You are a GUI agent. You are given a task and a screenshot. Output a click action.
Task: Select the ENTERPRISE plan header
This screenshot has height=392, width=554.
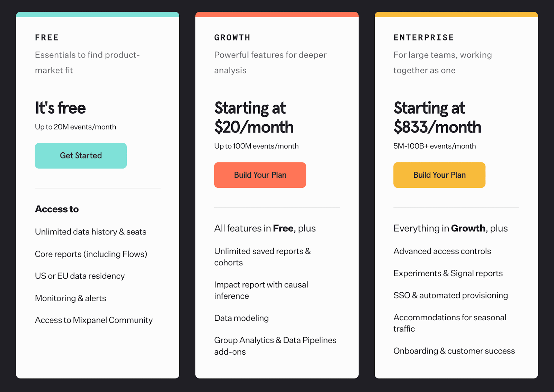[423, 37]
